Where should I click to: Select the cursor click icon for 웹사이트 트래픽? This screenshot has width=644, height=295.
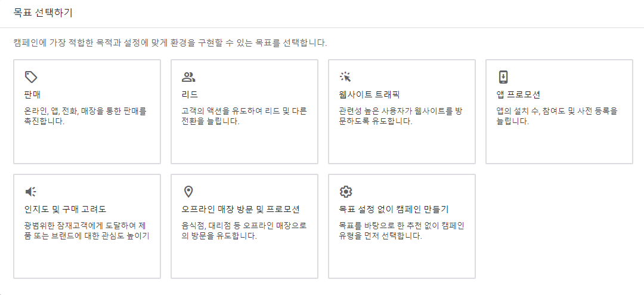point(345,77)
